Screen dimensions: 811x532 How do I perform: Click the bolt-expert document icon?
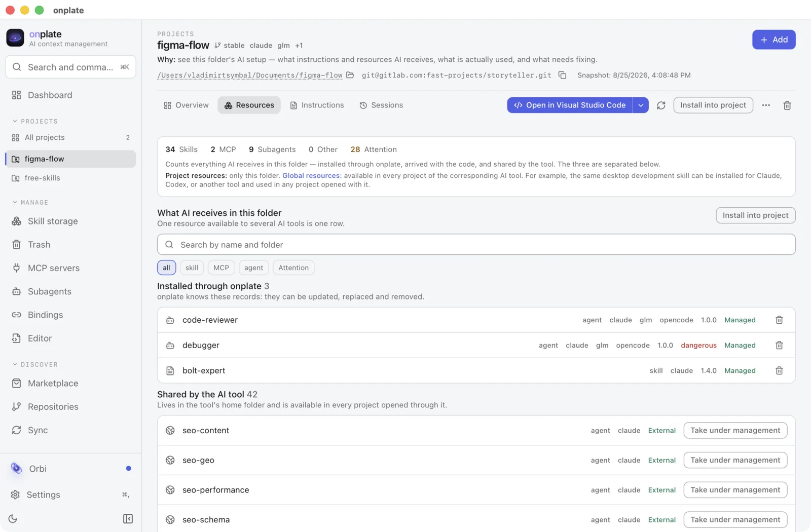[x=170, y=371]
